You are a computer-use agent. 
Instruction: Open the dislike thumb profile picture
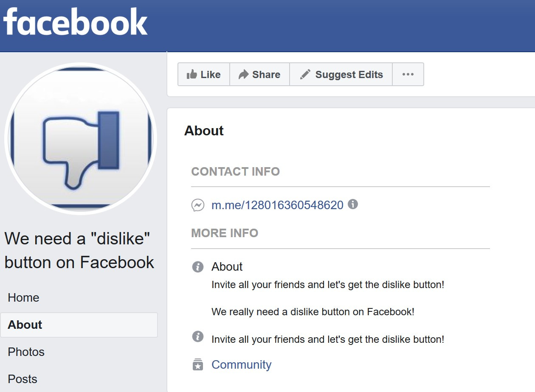coord(81,139)
